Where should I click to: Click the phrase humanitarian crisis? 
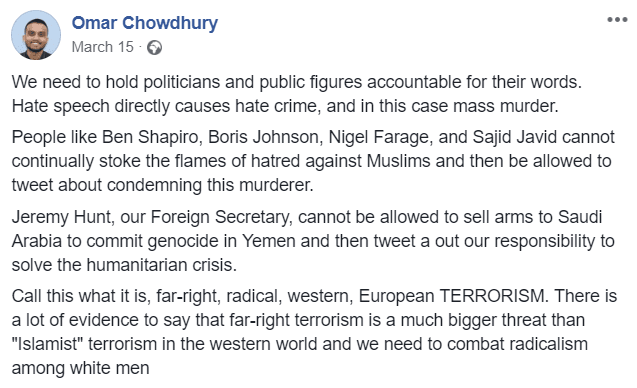[162, 265]
